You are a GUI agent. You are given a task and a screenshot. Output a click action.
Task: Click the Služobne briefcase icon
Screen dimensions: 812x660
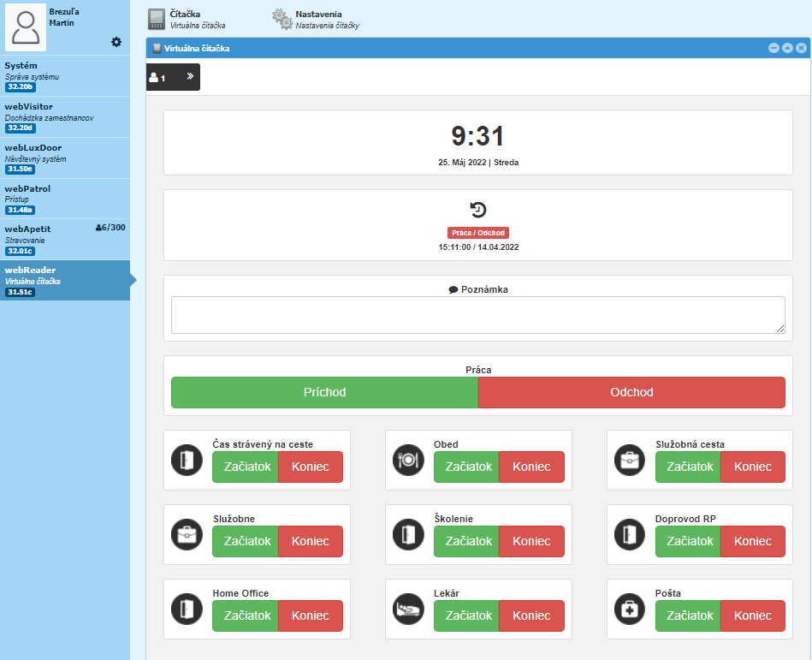pyautogui.click(x=187, y=535)
